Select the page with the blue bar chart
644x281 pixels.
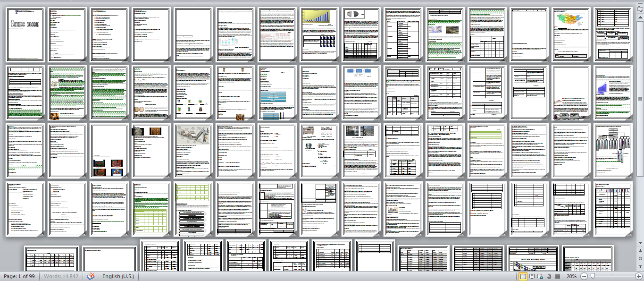click(x=319, y=34)
